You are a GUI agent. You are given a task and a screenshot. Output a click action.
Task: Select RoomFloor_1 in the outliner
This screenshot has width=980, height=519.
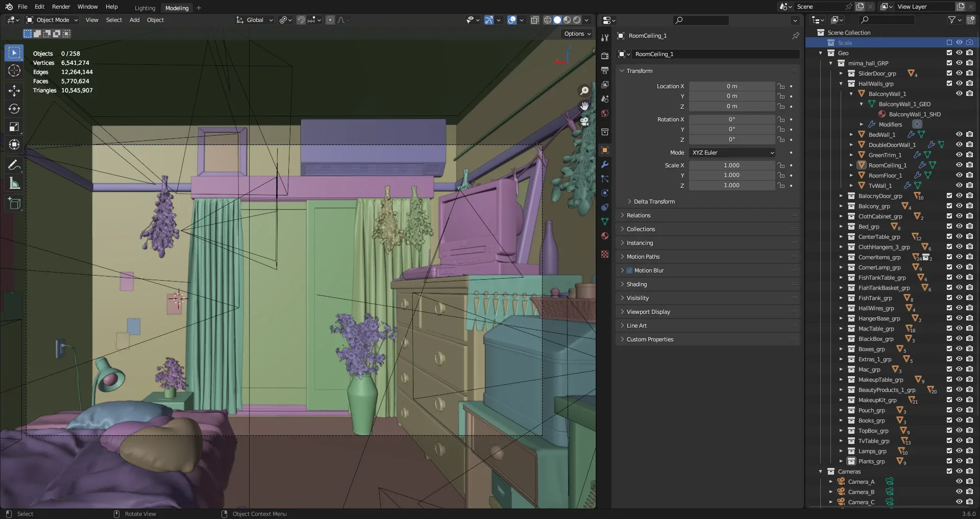(885, 175)
